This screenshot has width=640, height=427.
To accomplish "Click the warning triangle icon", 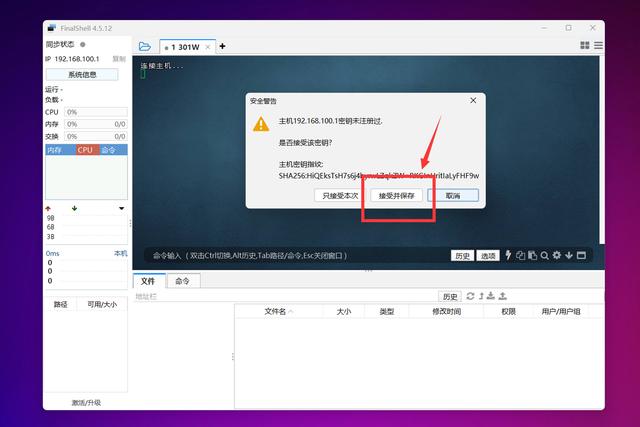I will tap(261, 124).
